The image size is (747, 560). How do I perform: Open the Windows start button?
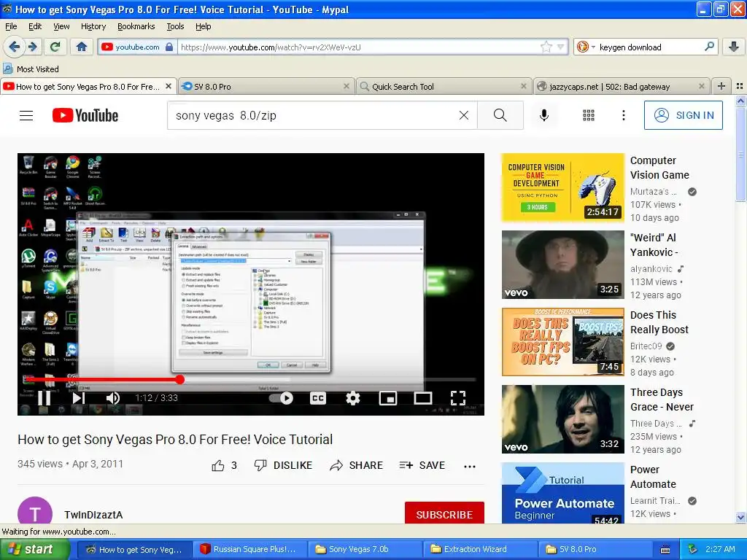coord(35,549)
